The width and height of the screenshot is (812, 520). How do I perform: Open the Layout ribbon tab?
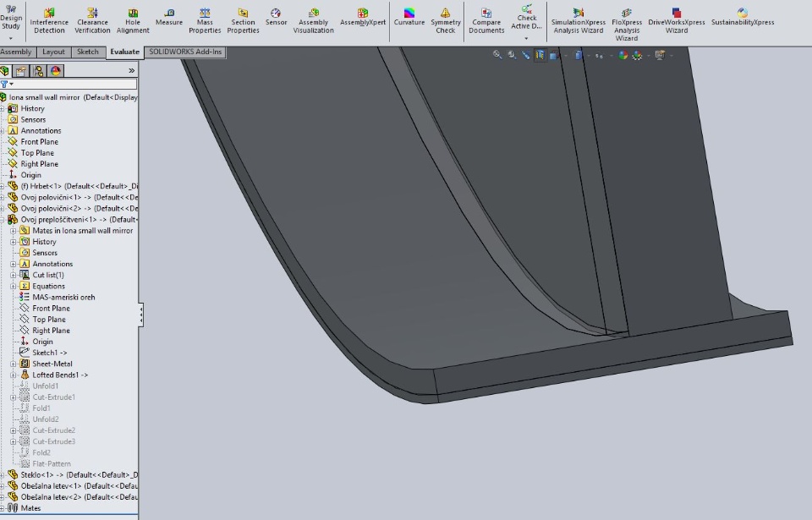(53, 52)
